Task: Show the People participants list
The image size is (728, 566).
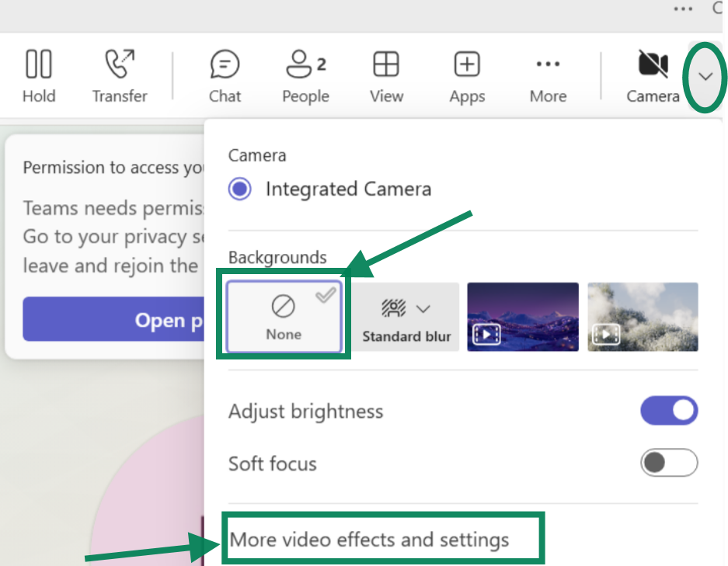Action: pyautogui.click(x=305, y=76)
